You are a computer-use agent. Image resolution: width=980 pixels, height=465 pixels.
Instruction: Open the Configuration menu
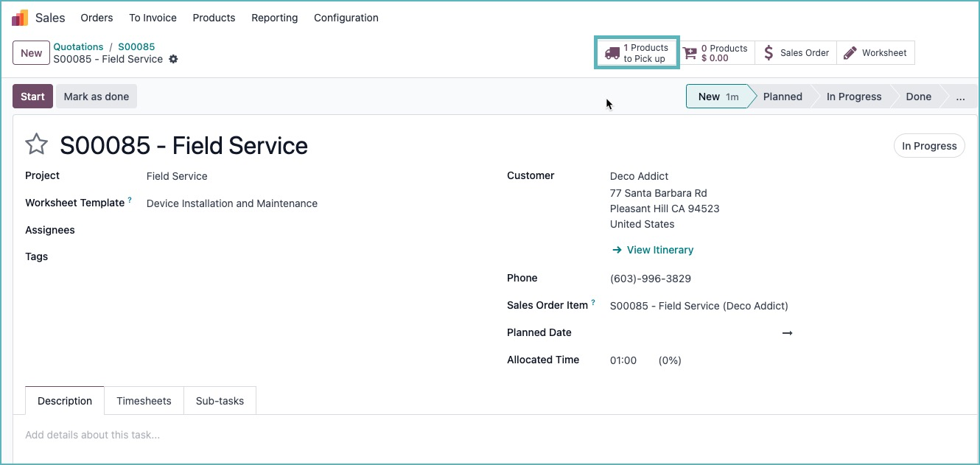[x=346, y=18]
